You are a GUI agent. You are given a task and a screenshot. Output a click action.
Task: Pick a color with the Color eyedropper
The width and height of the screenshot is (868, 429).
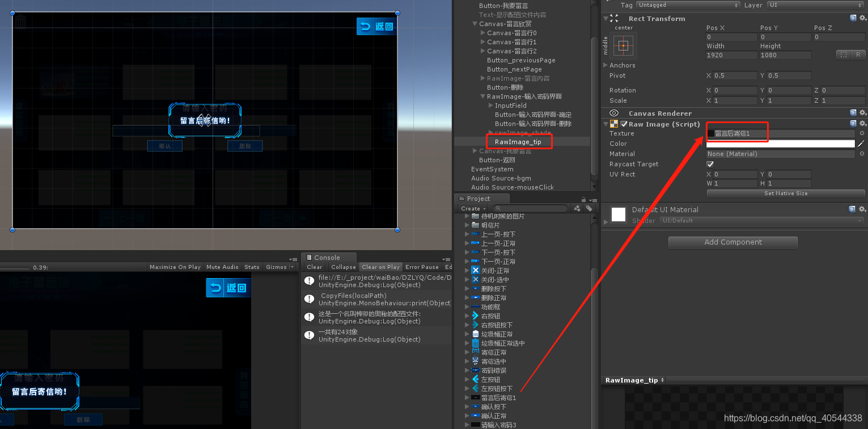(x=861, y=144)
